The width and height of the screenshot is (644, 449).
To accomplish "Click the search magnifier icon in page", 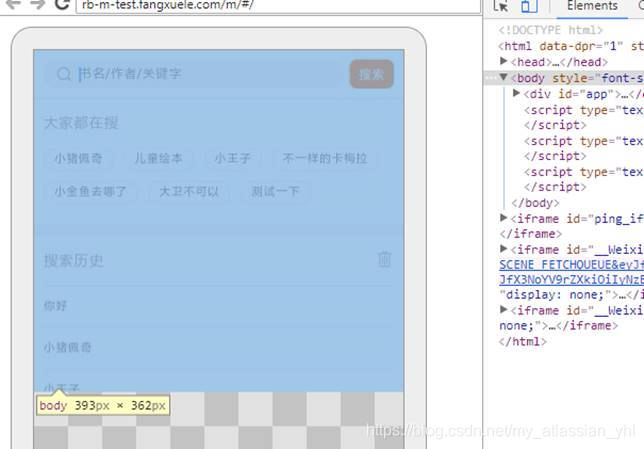I will point(64,74).
